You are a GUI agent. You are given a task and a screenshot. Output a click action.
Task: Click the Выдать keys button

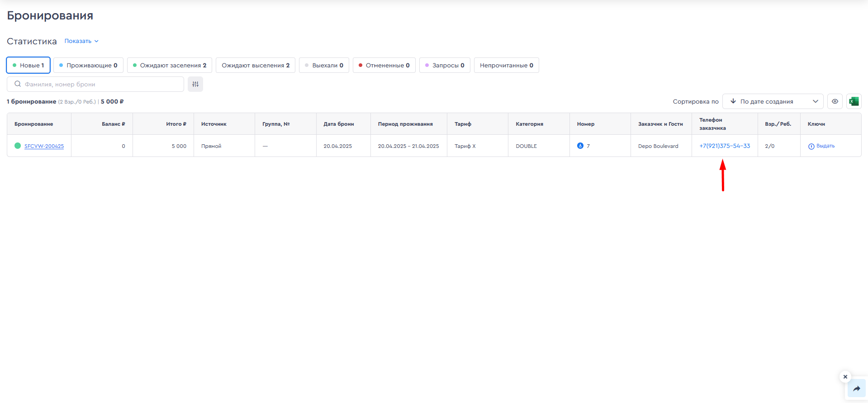(821, 146)
